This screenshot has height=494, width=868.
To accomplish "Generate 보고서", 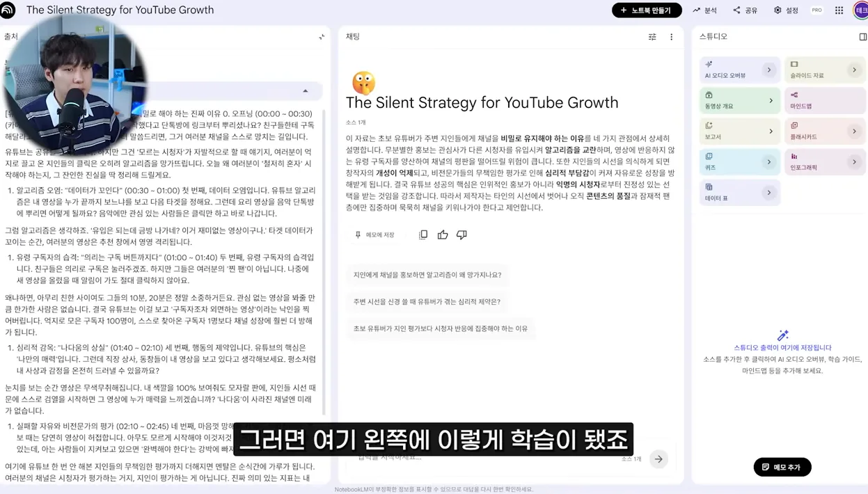I will point(739,131).
